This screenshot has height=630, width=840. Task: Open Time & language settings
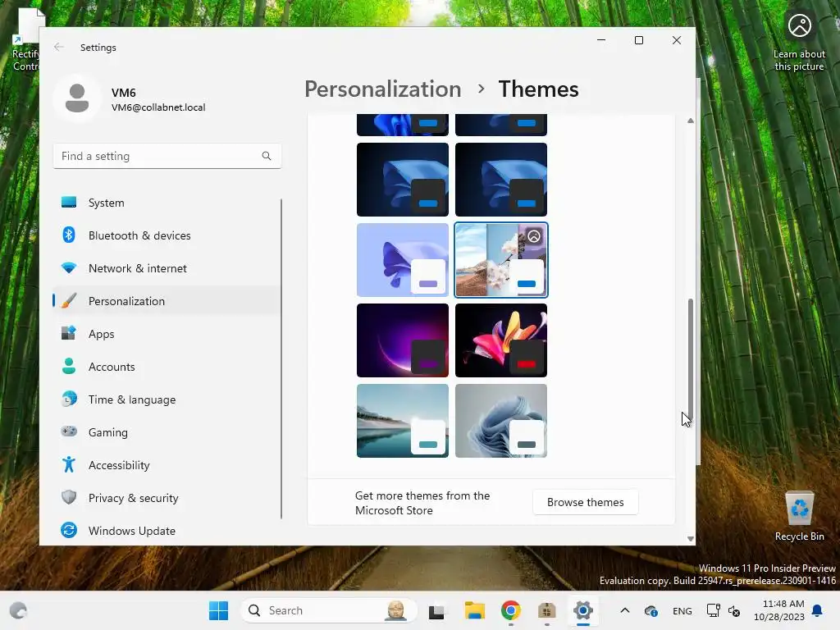click(x=166, y=399)
